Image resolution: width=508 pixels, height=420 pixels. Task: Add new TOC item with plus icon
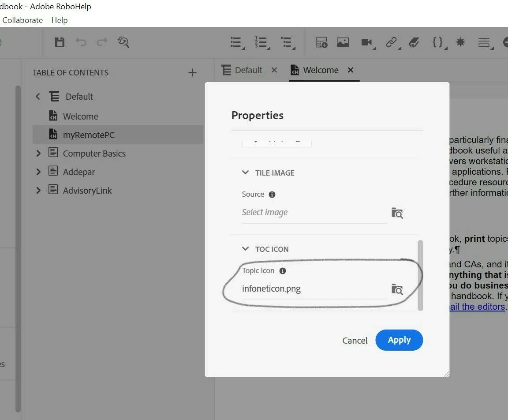[192, 73]
